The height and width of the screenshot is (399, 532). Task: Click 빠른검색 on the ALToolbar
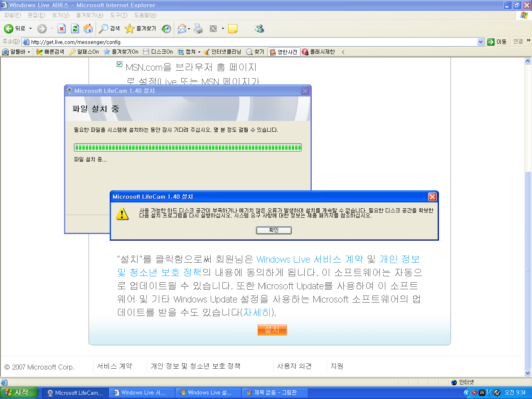50,52
